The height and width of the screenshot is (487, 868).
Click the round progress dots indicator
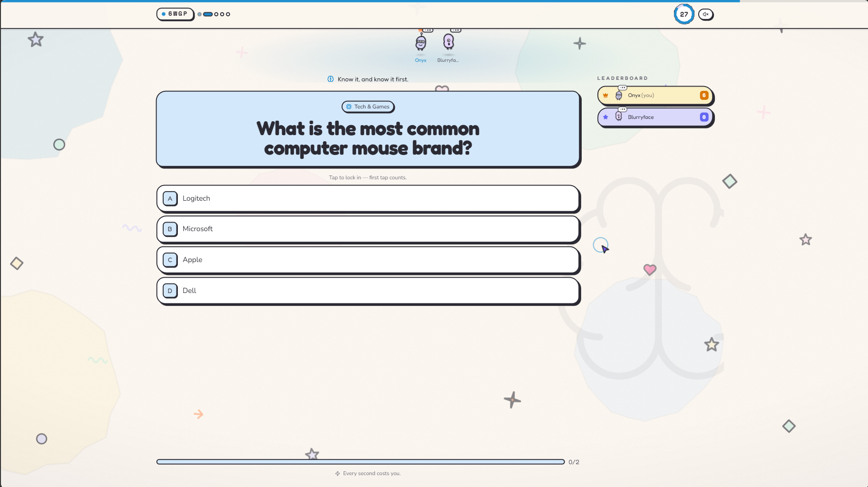214,14
